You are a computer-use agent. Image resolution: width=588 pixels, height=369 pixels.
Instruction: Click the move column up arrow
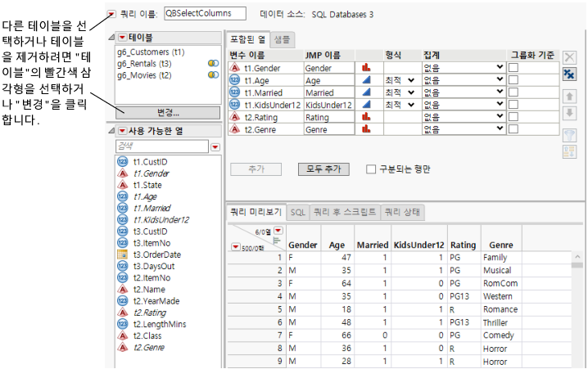(x=570, y=97)
